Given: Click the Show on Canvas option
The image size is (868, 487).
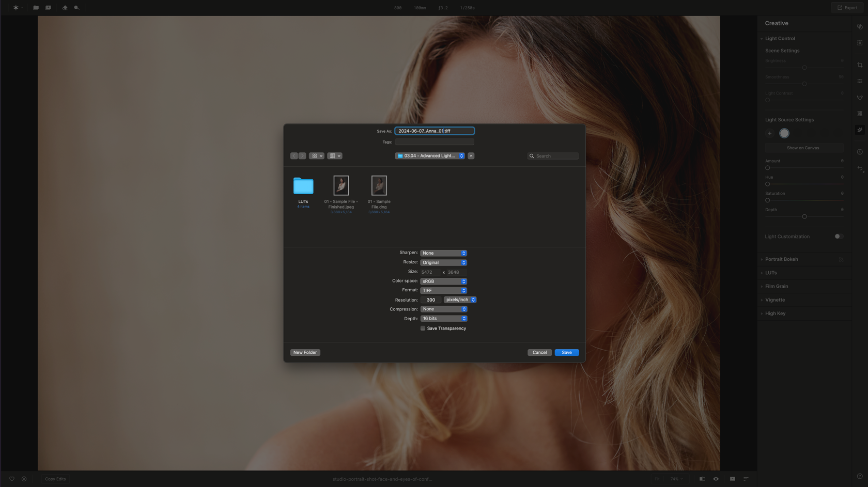Looking at the screenshot, I should pos(803,148).
